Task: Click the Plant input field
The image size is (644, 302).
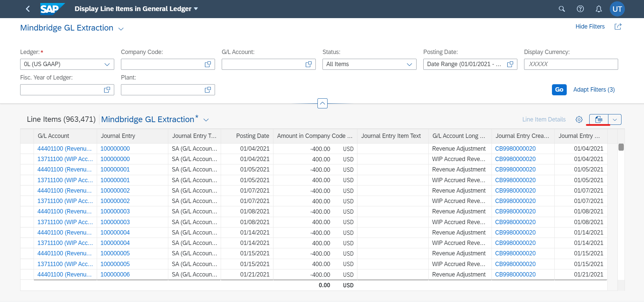Action: pyautogui.click(x=168, y=90)
